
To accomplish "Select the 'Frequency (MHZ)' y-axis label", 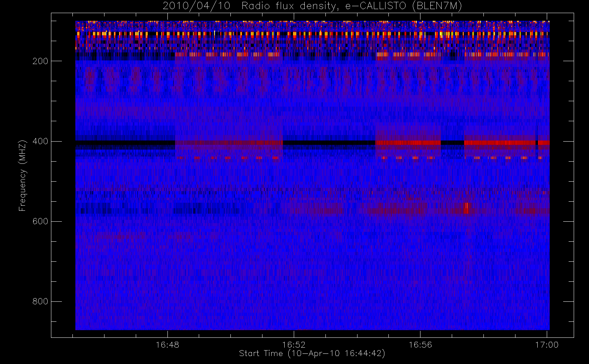I will 23,175.
